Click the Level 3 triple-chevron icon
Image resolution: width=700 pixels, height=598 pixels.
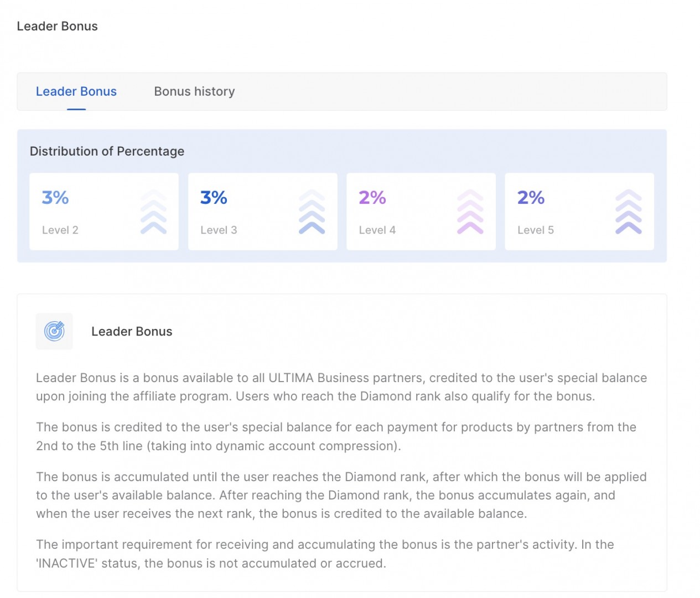coord(312,212)
